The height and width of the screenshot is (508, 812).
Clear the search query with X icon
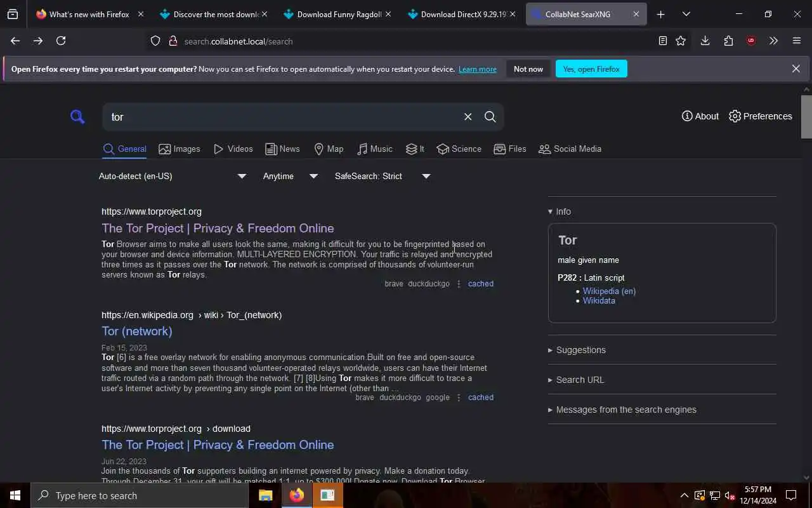pos(468,117)
